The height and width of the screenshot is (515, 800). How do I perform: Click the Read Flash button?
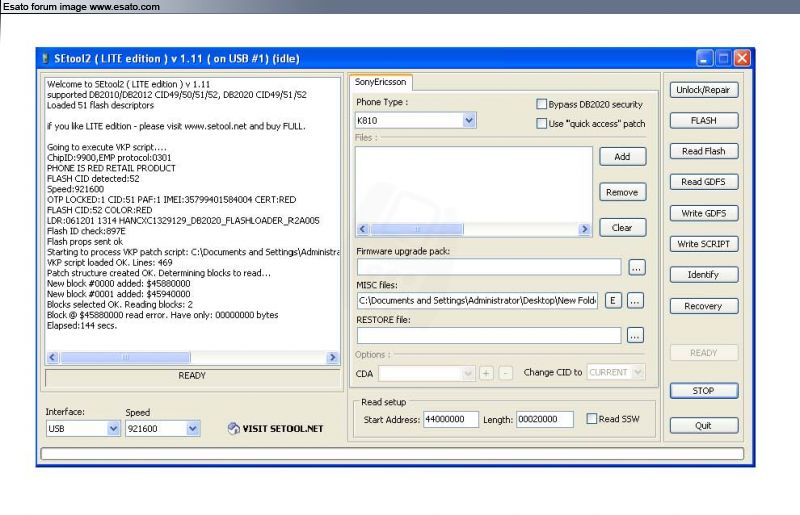(704, 151)
